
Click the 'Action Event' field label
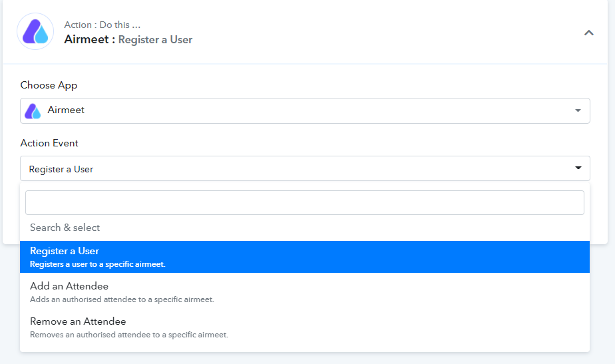click(49, 143)
